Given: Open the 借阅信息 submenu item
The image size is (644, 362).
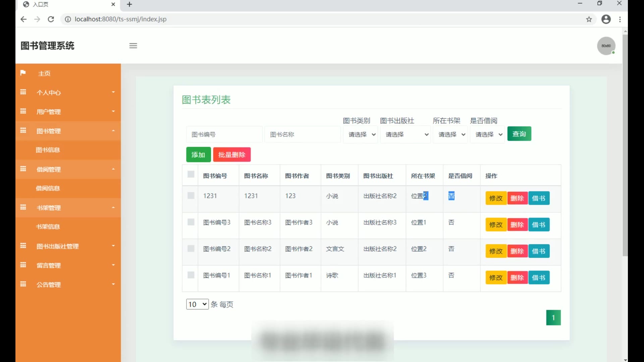Looking at the screenshot, I should pos(48,188).
